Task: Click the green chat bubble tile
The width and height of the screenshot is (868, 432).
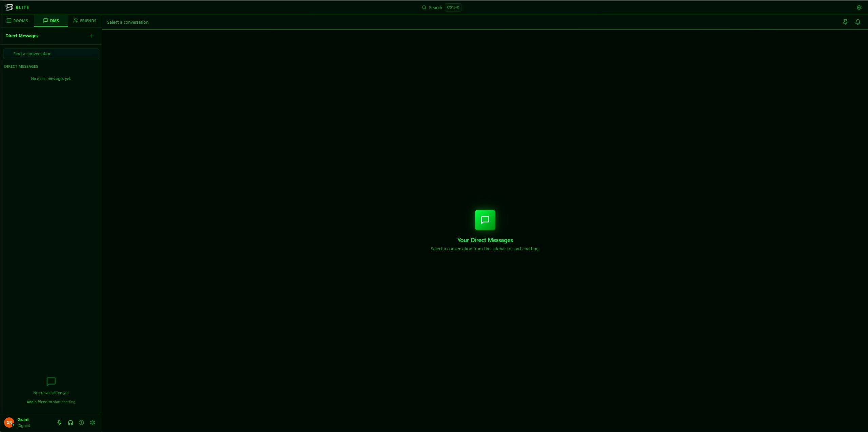Action: point(485,220)
